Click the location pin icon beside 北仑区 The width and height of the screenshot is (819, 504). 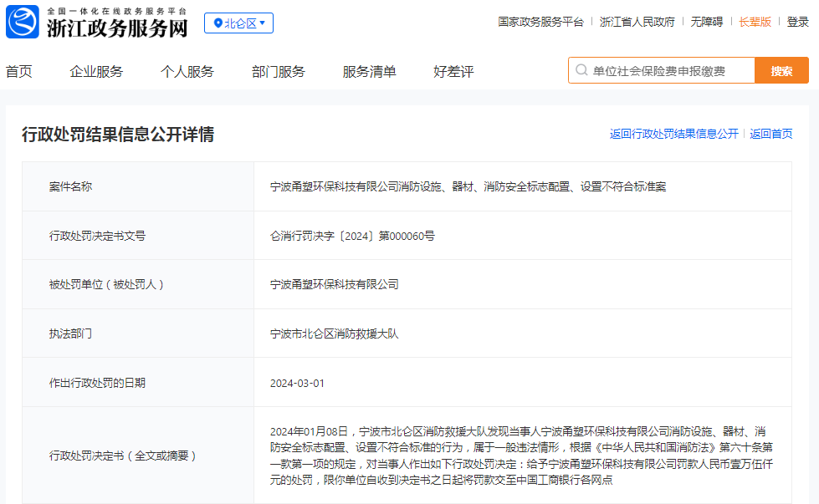218,23
